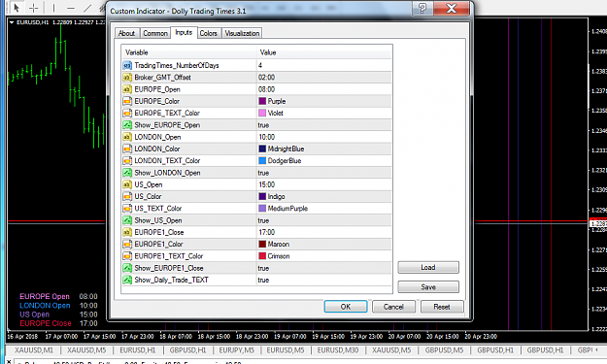Viewport: 607px width, 364px height.
Task: Click icon beside TradingTimes_NumberOfDays variable
Action: pyautogui.click(x=127, y=65)
